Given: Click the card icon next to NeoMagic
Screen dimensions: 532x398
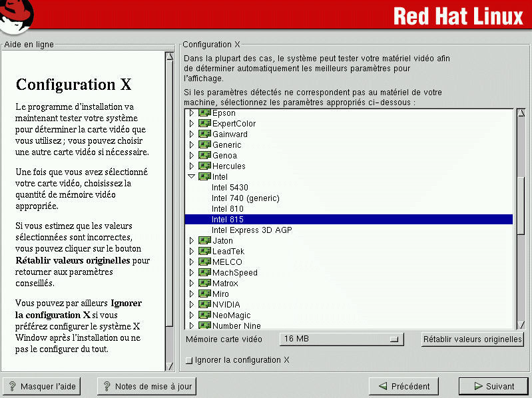Looking at the screenshot, I should pos(204,315).
